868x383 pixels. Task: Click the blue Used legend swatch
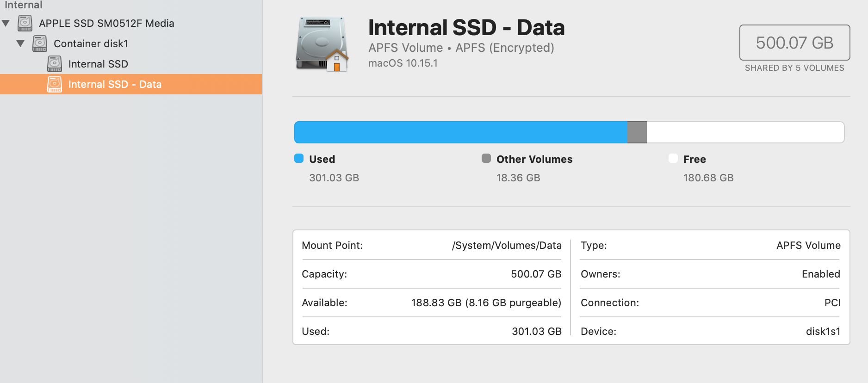(x=299, y=159)
